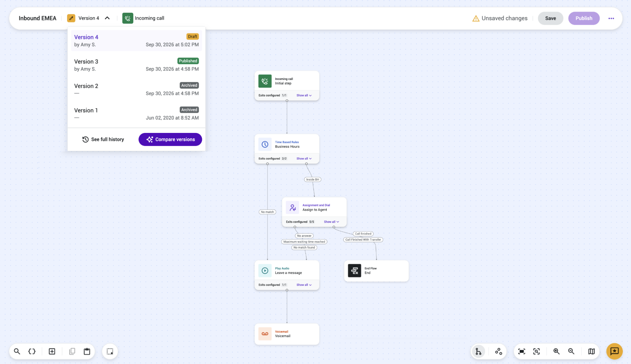Activate the marquee selection tool icon
Screen dimensions: 631x364
[x=110, y=351]
